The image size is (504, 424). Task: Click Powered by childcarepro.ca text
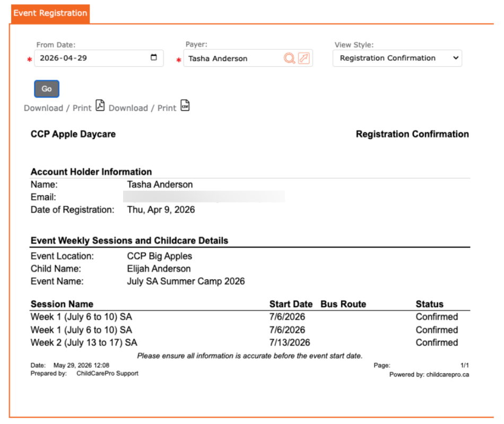(x=429, y=375)
